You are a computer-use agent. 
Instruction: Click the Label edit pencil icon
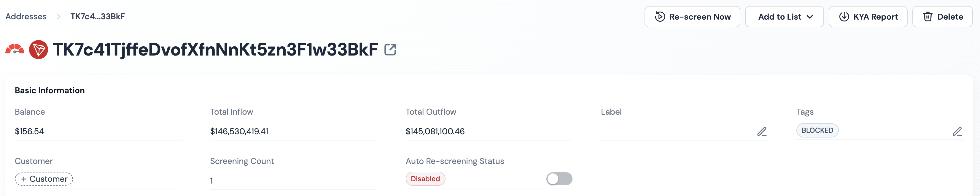pos(762,132)
